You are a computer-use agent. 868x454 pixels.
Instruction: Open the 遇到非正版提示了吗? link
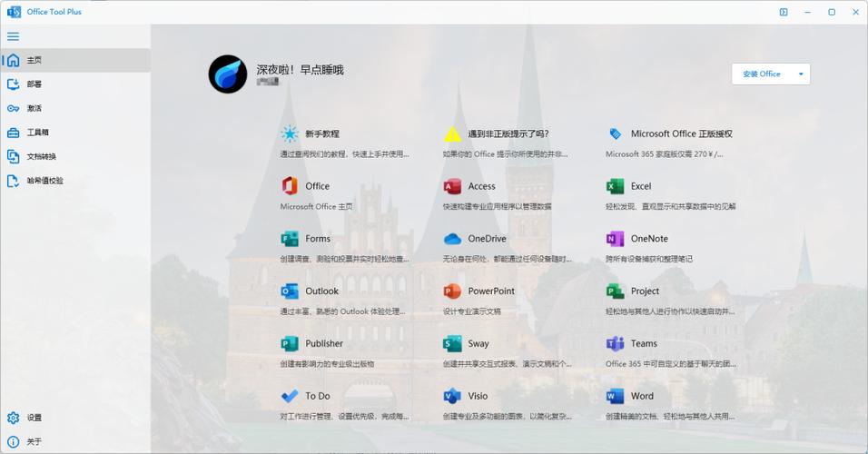click(x=508, y=133)
